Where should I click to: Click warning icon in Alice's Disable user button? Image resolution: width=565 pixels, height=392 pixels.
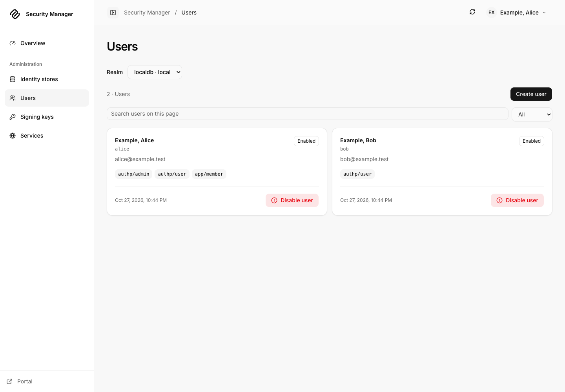point(274,200)
